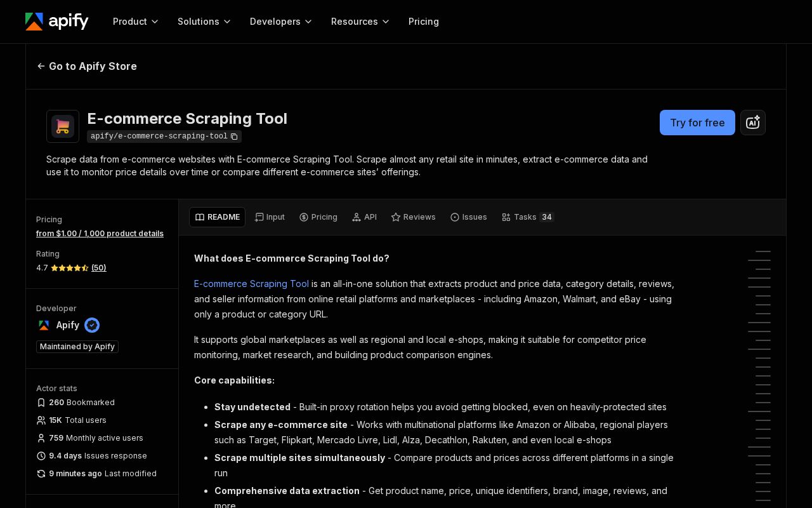Screen dimensions: 812x508
Task: Open the Issues tab
Action: point(469,217)
